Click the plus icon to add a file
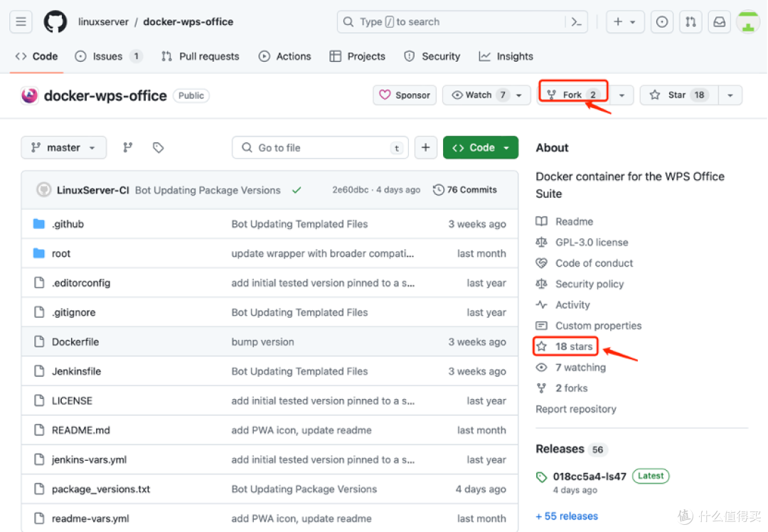This screenshot has height=532, width=768. point(425,147)
